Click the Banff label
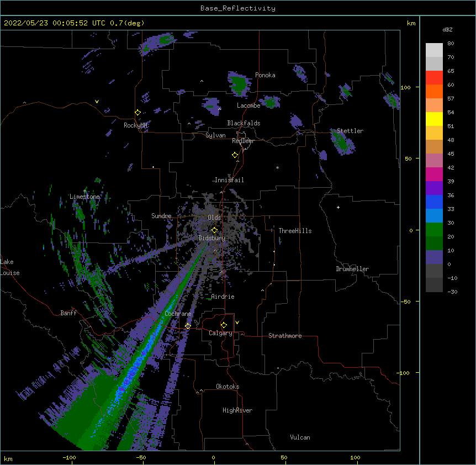Viewport: 476px width, 465px height. 68,313
